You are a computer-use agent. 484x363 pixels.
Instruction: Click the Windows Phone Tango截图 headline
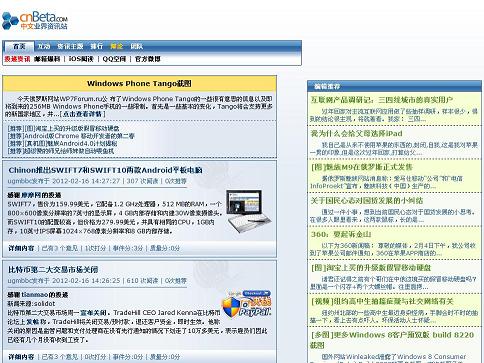[x=139, y=83]
